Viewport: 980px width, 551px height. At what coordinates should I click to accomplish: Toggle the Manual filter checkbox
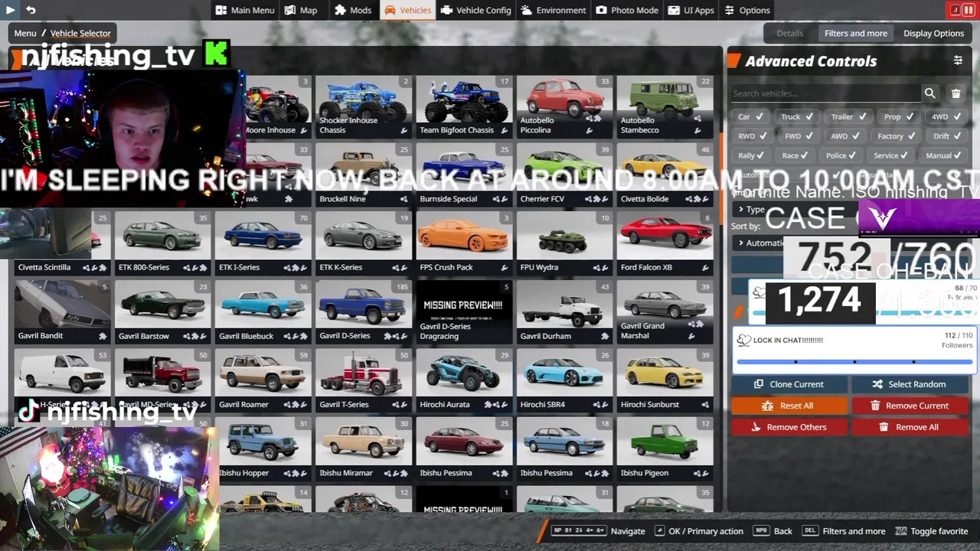pos(944,155)
